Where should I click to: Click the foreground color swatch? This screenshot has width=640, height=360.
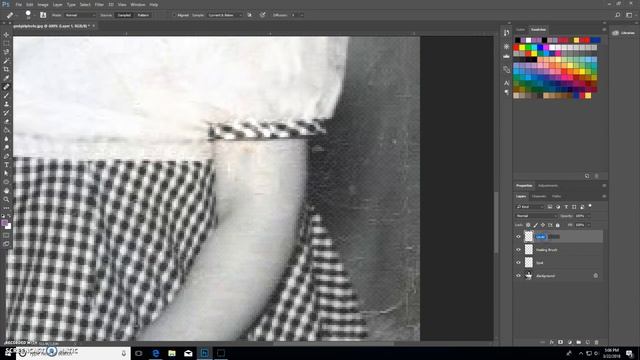4,223
